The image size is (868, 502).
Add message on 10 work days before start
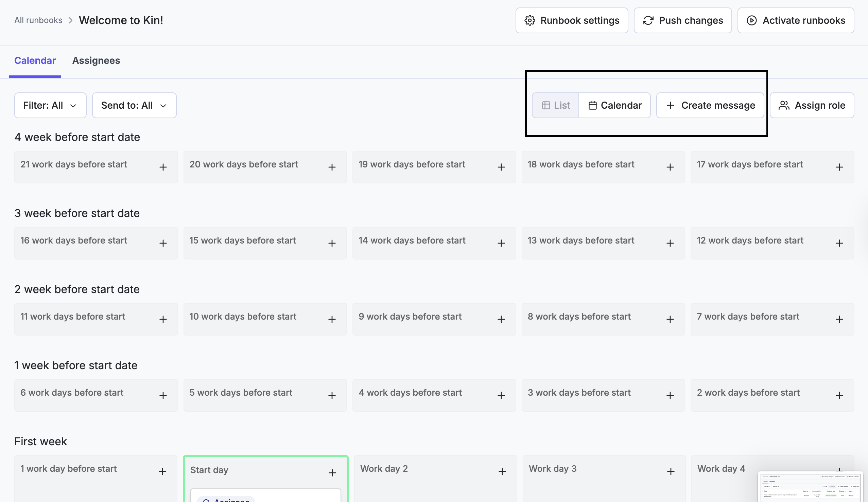click(332, 320)
